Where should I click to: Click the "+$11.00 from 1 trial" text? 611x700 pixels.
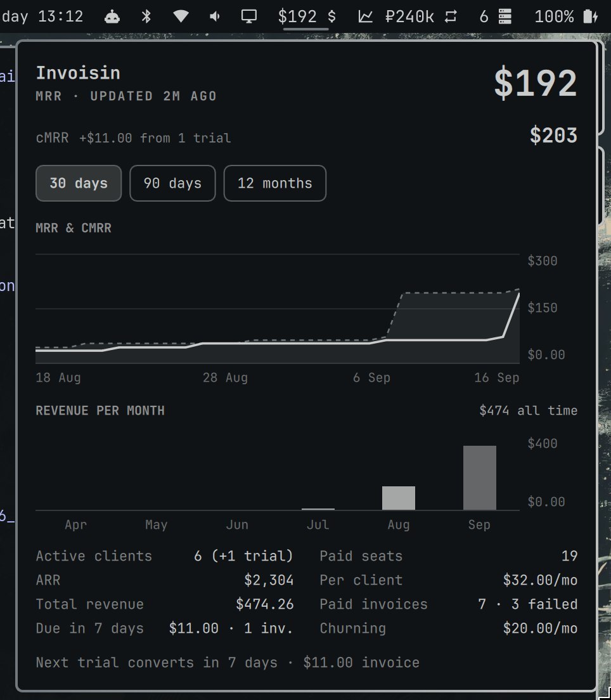click(x=155, y=138)
